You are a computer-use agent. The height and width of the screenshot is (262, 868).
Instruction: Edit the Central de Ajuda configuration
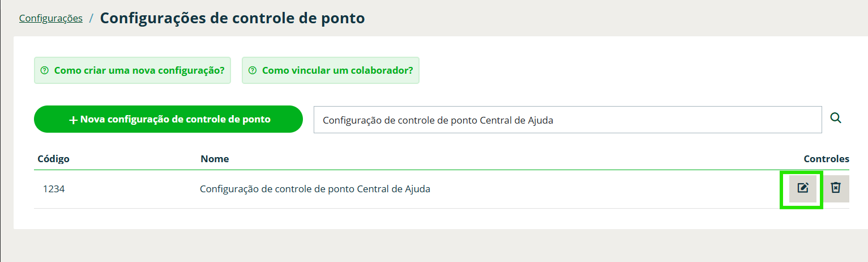(802, 188)
